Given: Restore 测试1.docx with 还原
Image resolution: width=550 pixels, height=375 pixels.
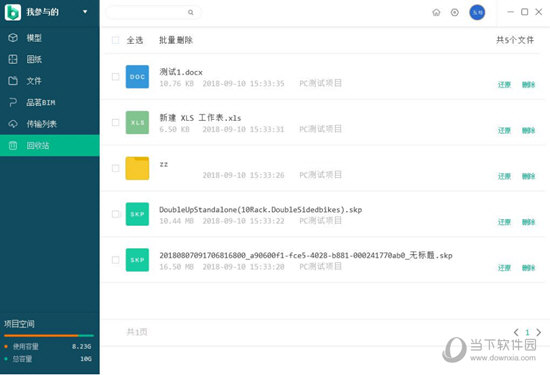Looking at the screenshot, I should [x=504, y=85].
